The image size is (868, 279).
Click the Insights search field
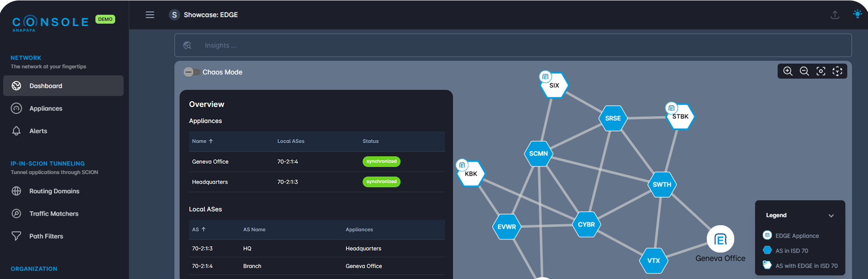[x=513, y=46]
